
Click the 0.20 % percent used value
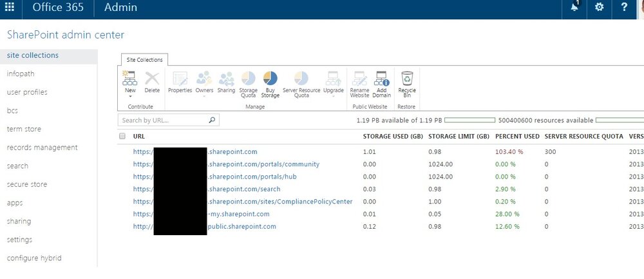click(x=506, y=202)
